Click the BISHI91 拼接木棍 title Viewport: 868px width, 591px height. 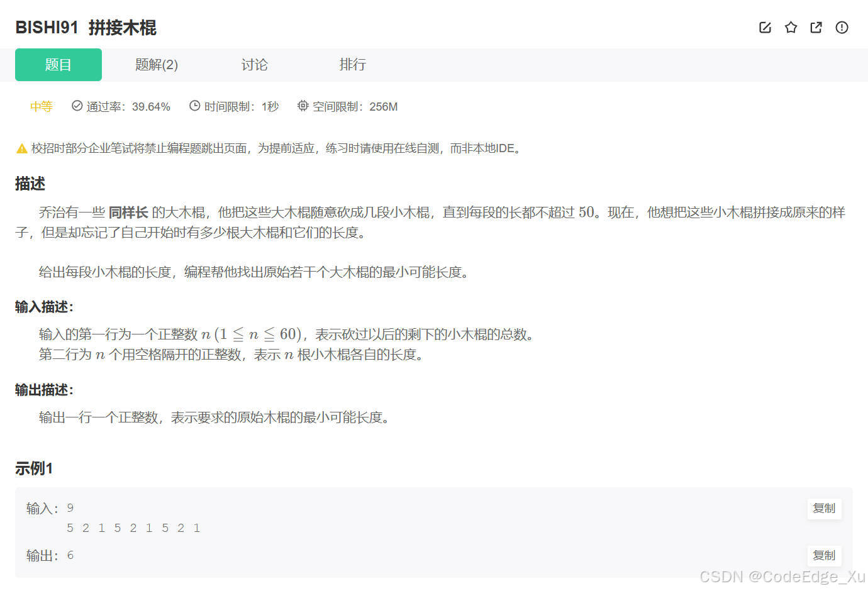[x=86, y=28]
